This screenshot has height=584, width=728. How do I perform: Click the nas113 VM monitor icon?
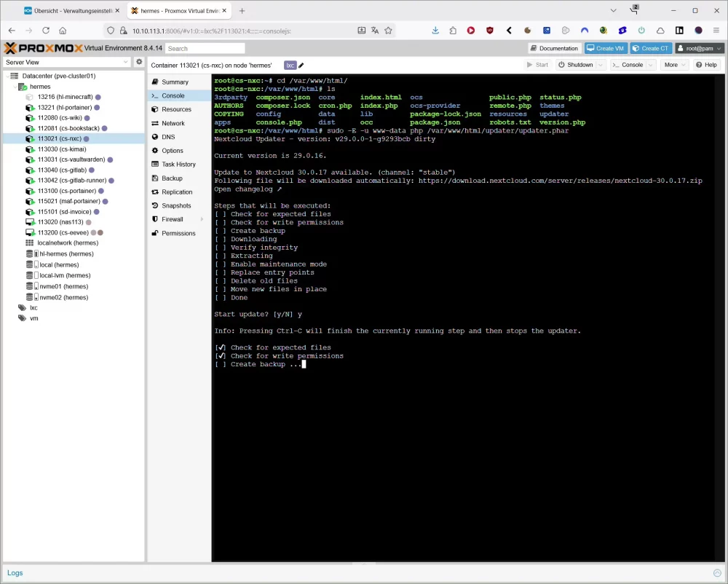[30, 221]
